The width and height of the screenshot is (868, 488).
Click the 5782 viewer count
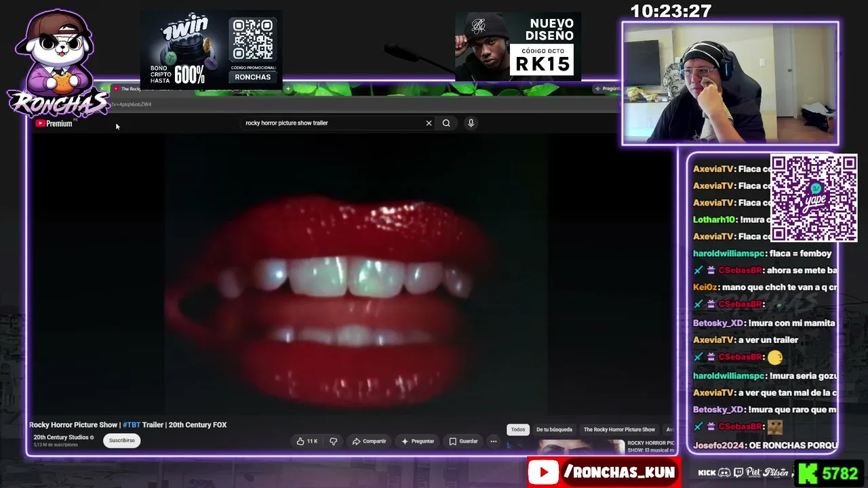[x=840, y=473]
